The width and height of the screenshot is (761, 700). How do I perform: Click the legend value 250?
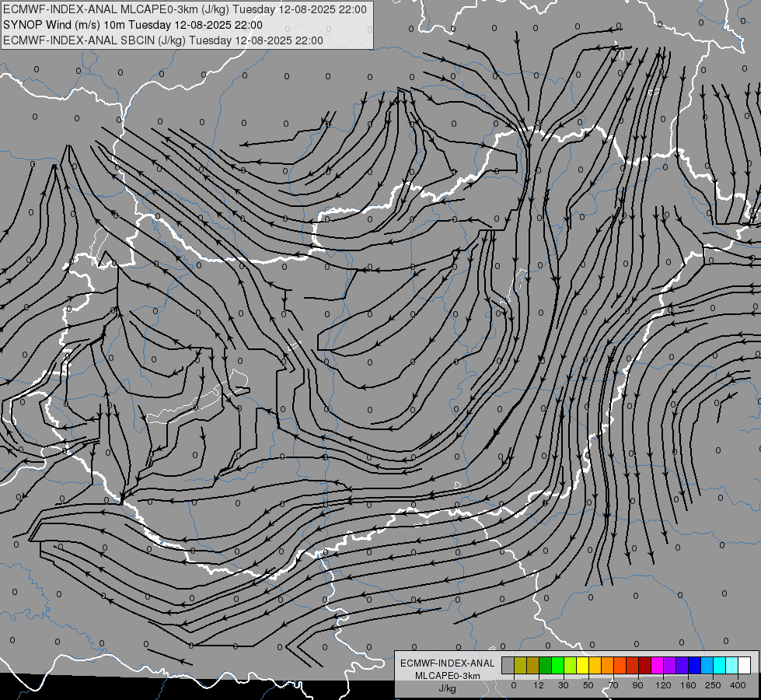tap(713, 685)
